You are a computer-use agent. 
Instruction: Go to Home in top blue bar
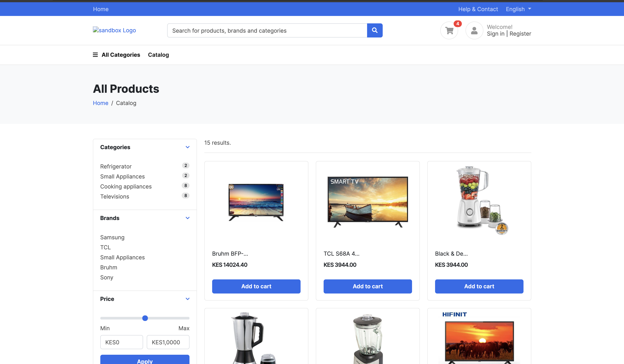[x=101, y=9]
